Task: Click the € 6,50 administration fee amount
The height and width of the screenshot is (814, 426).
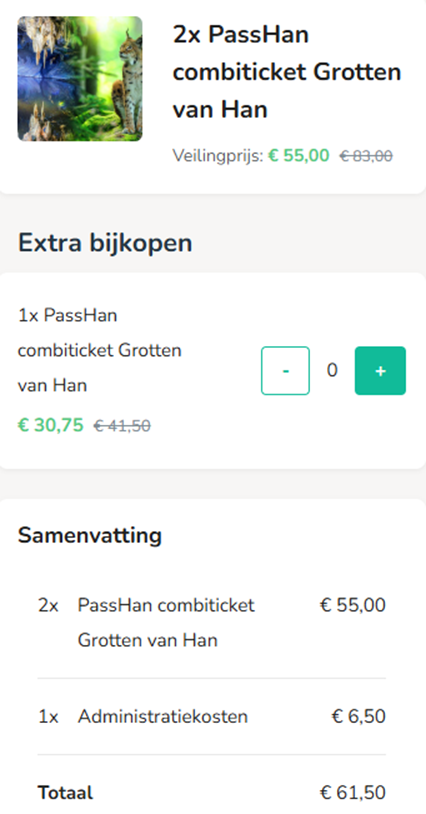Action: [x=359, y=716]
